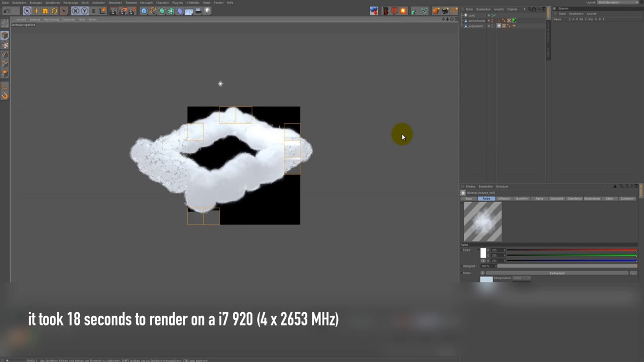Switch to the Alpha material tab
Screen dimensions: 644x362
[539, 199]
